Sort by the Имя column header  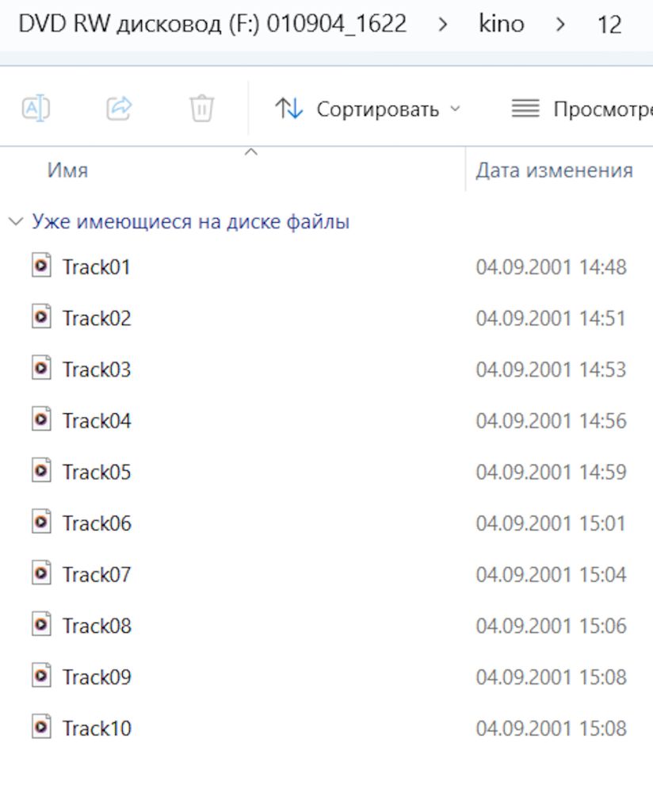point(68,170)
